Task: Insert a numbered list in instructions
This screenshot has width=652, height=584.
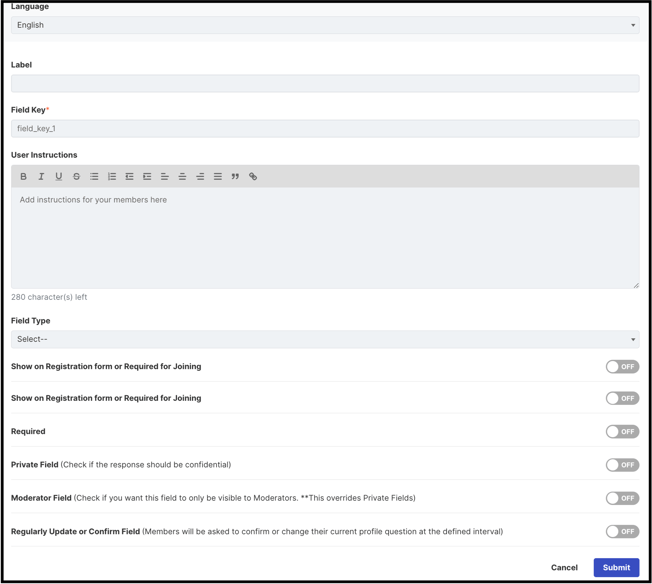Action: (x=112, y=176)
